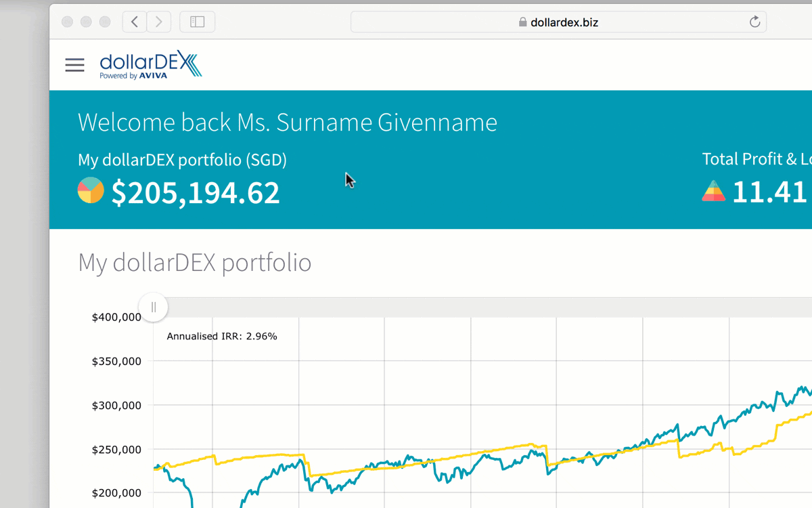This screenshot has height=508, width=812.
Task: Go back with Safari's back arrow
Action: [135, 22]
